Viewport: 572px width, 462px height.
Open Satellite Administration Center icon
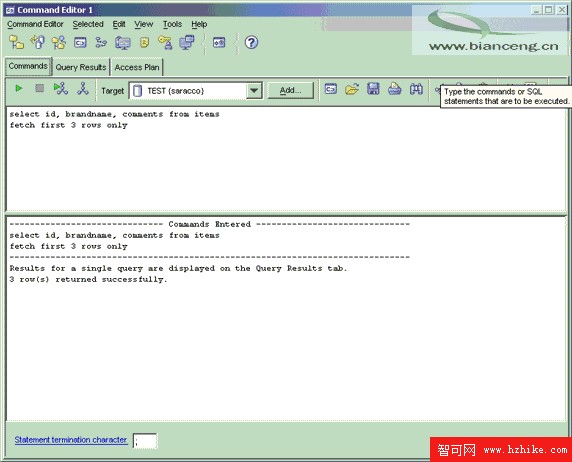[x=59, y=42]
